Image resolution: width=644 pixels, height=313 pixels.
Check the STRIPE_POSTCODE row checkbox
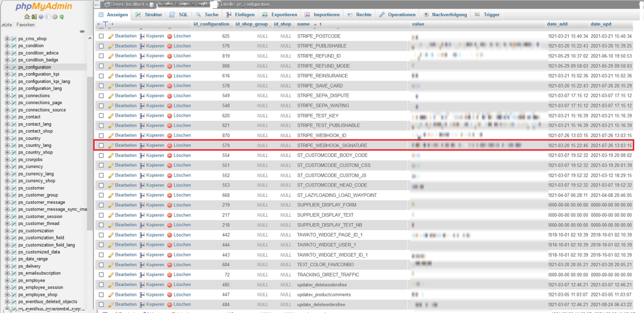coord(101,36)
